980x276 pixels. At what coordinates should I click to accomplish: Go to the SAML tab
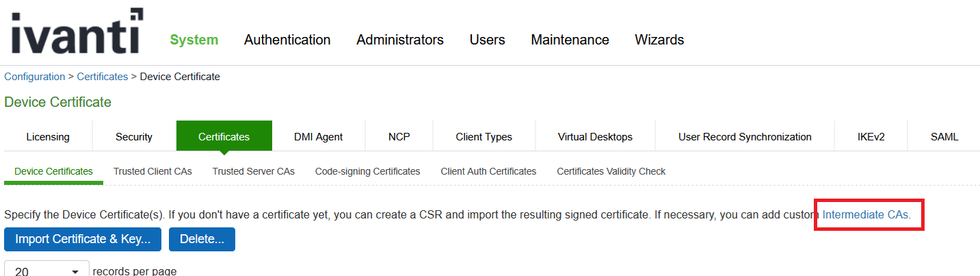(944, 136)
